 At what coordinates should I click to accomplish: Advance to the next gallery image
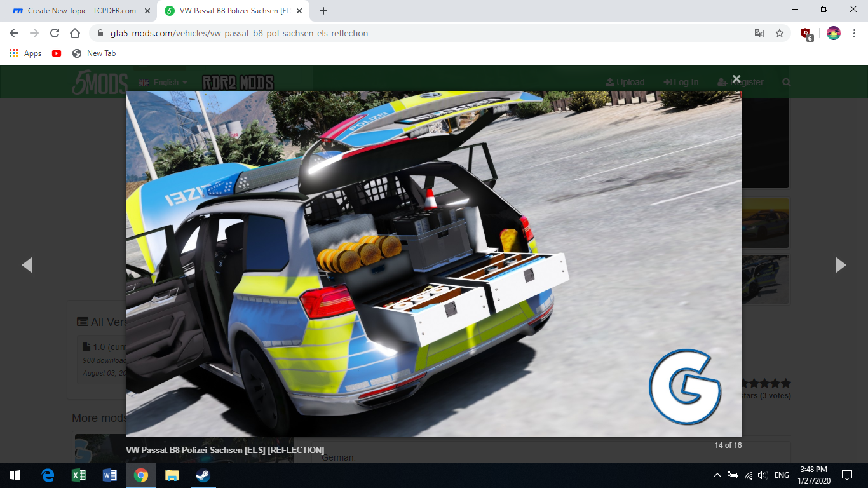[x=841, y=265]
